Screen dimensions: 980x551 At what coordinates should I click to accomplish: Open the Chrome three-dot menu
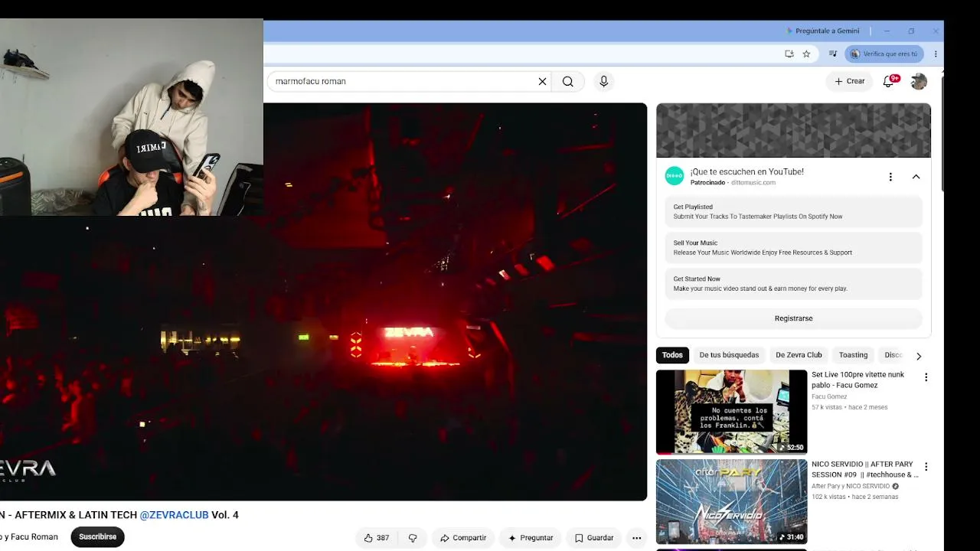936,54
